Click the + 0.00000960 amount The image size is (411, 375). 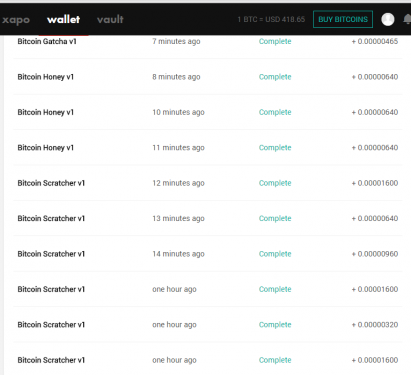click(375, 254)
